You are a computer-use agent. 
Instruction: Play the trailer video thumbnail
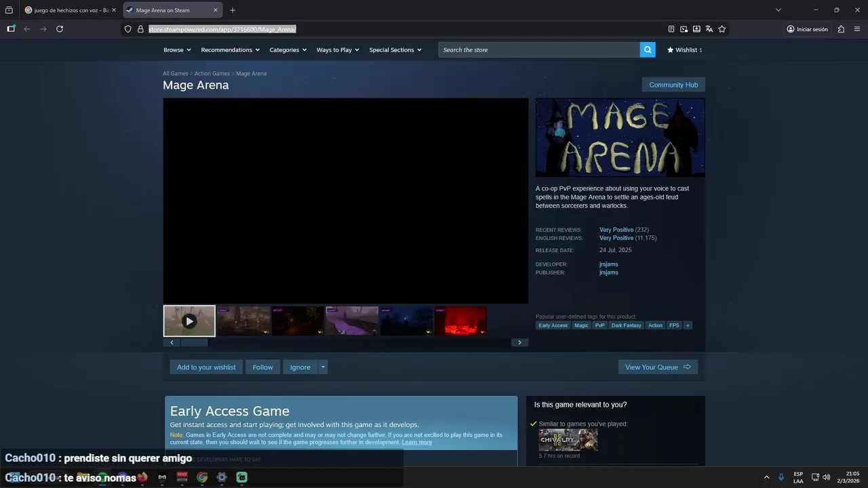pos(189,321)
